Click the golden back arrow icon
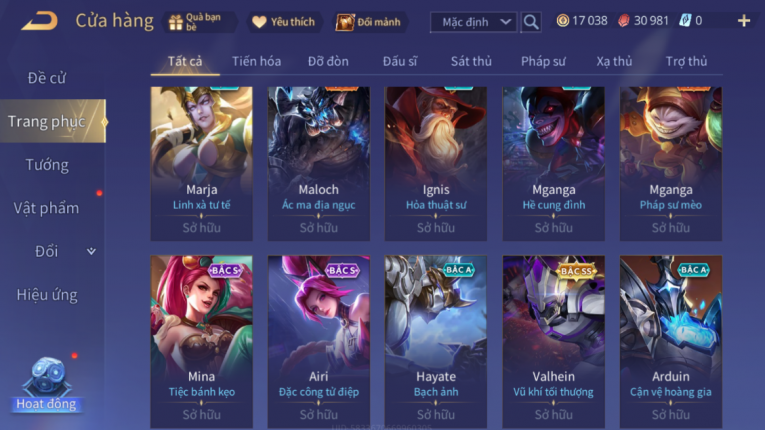Screen dimensions: 765x430 pyautogui.click(x=40, y=21)
